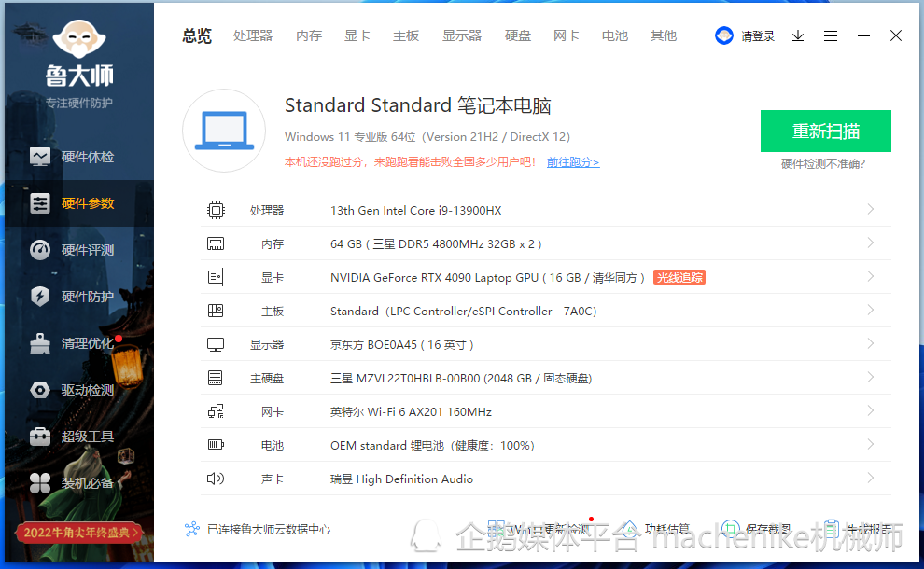Open the hamburger menu icon

tap(831, 36)
